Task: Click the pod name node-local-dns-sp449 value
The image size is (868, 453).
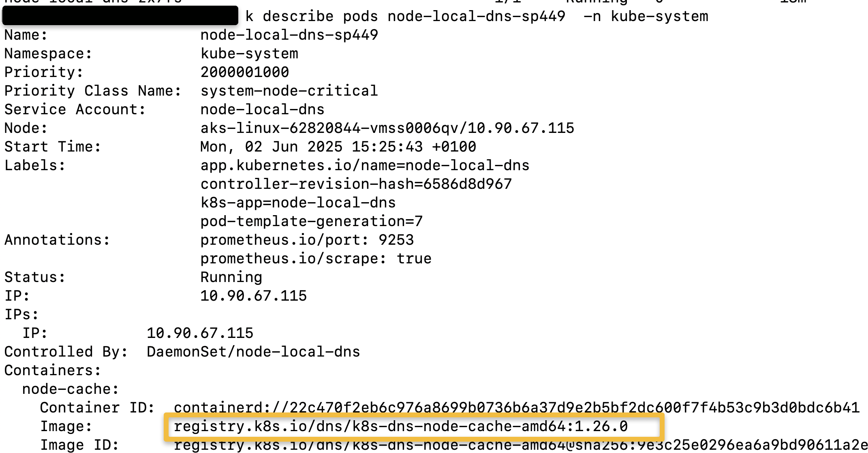Action: (x=289, y=35)
